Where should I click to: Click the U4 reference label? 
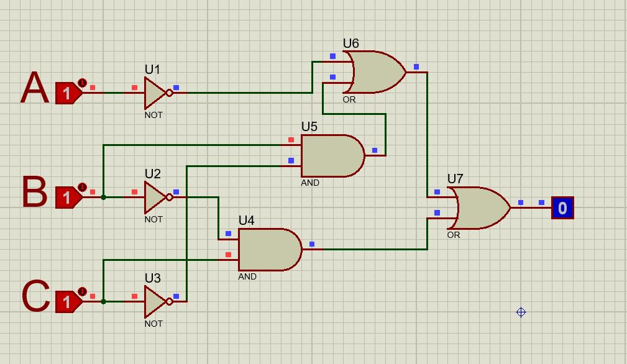point(246,221)
